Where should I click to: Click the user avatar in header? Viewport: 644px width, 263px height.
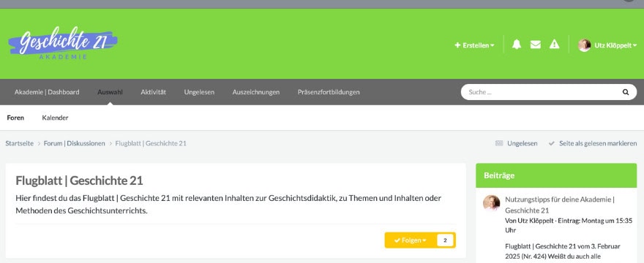click(x=584, y=45)
